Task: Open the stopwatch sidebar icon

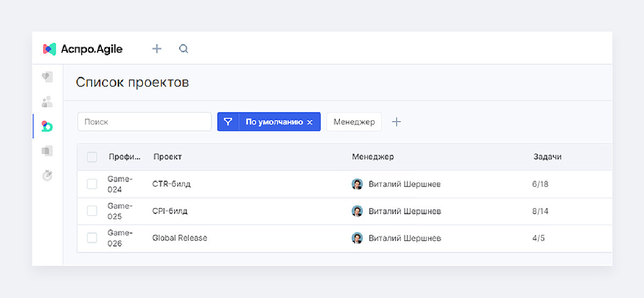Action: pyautogui.click(x=47, y=175)
